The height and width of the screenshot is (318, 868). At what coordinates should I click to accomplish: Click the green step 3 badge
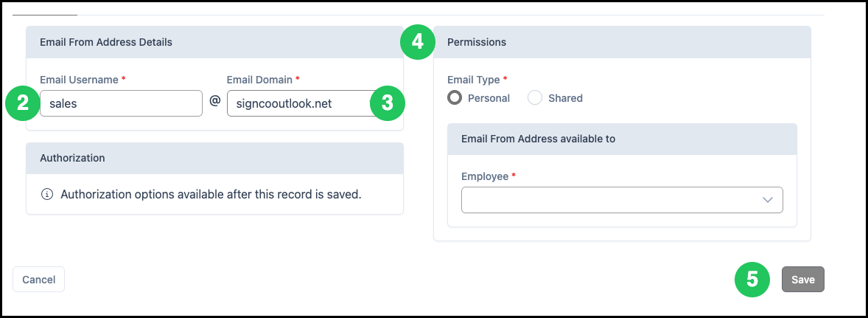pyautogui.click(x=388, y=103)
